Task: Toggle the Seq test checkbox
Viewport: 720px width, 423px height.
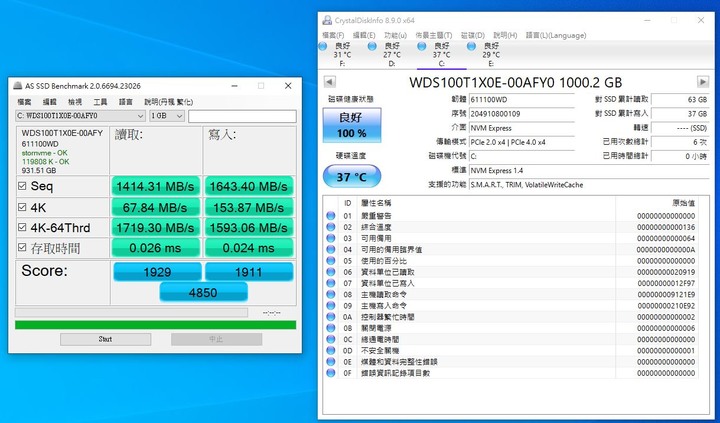Action: 22,186
